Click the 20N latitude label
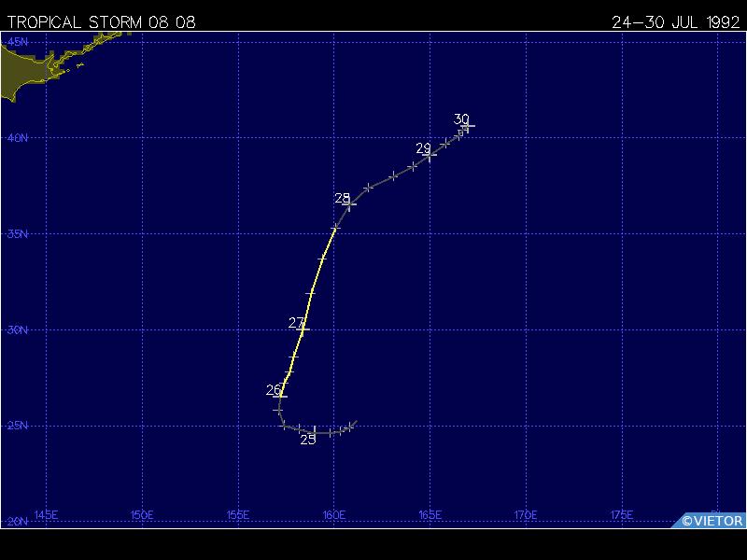This screenshot has width=747, height=560. coord(18,522)
